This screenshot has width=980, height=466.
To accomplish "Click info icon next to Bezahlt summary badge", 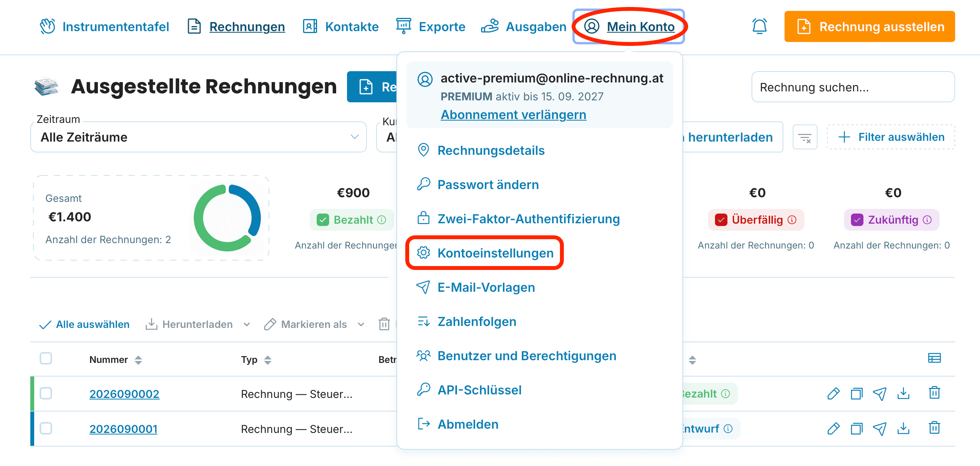I will pyautogui.click(x=382, y=220).
